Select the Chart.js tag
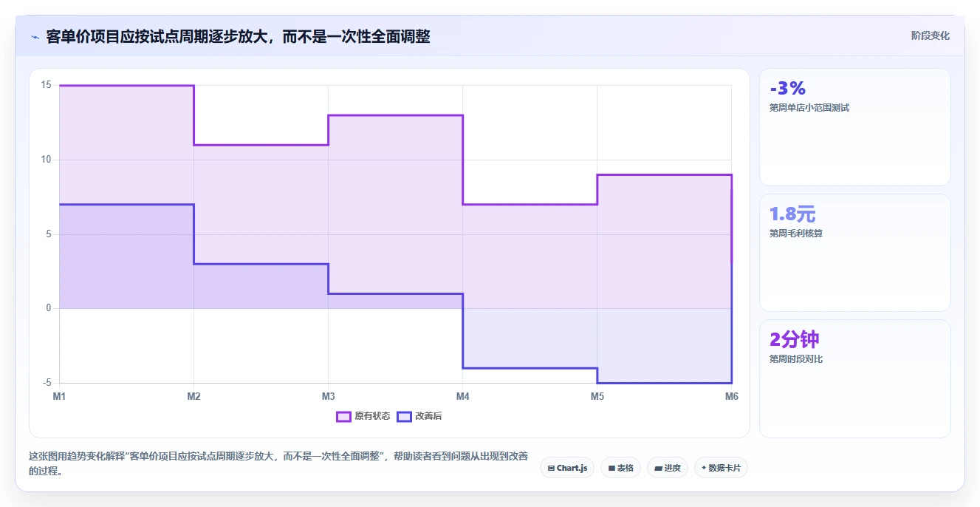The image size is (980, 507). 567,468
